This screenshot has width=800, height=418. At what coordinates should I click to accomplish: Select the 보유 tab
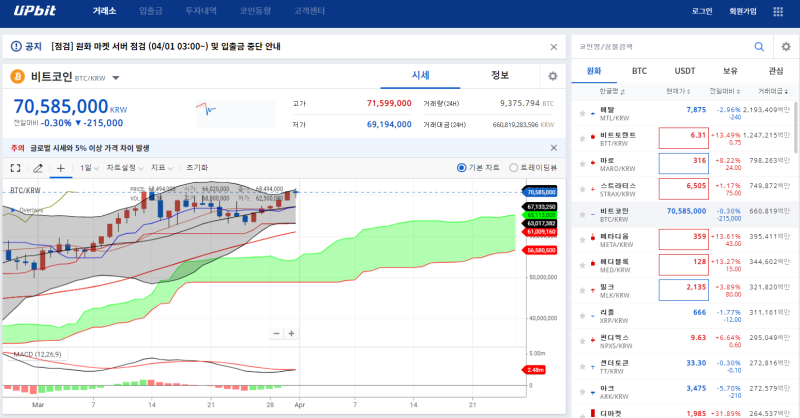[x=730, y=71]
